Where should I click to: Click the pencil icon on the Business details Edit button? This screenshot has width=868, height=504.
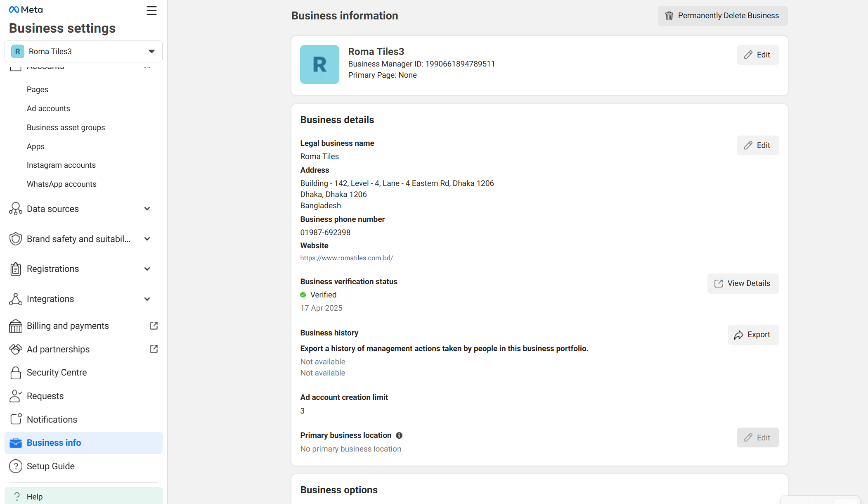coord(748,145)
